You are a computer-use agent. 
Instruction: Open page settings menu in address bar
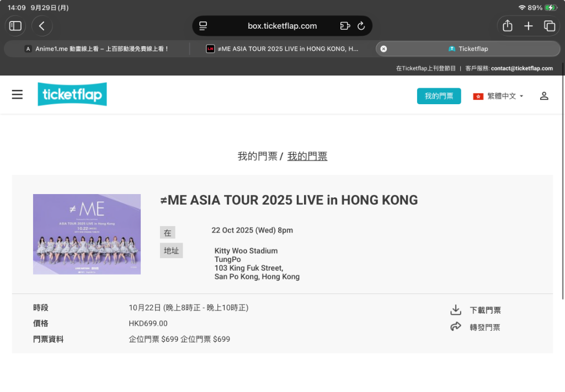pyautogui.click(x=203, y=26)
